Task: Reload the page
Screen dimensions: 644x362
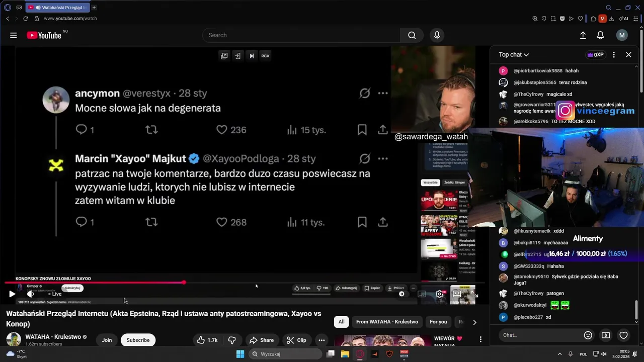Action: click(26, 19)
